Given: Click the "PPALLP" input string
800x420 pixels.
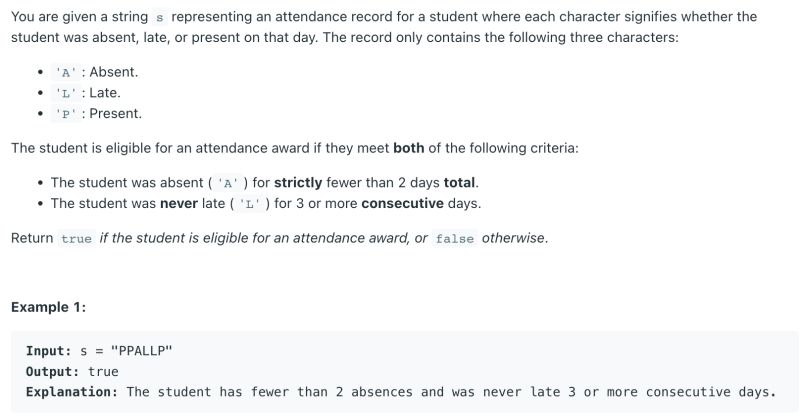Looking at the screenshot, I should click(x=141, y=351).
